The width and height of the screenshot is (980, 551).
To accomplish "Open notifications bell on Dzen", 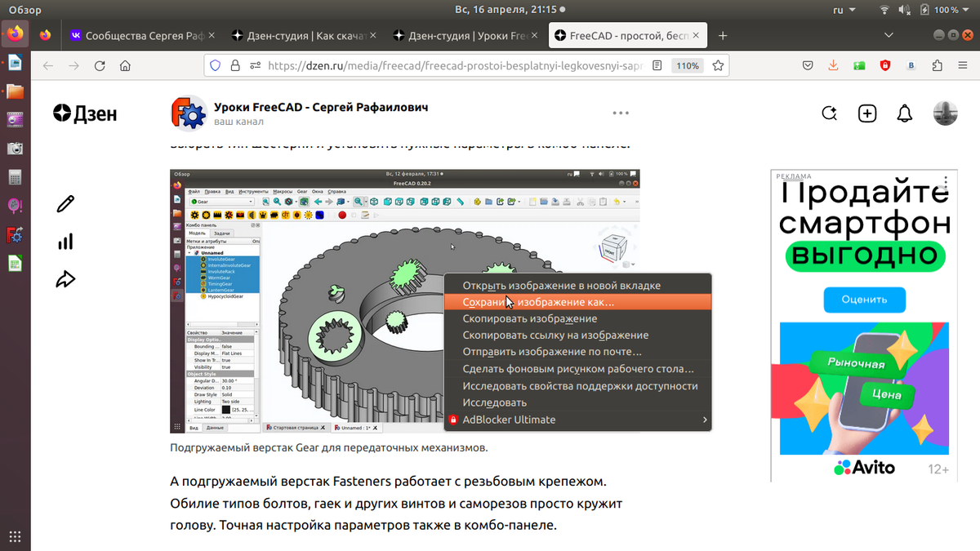I will [905, 113].
